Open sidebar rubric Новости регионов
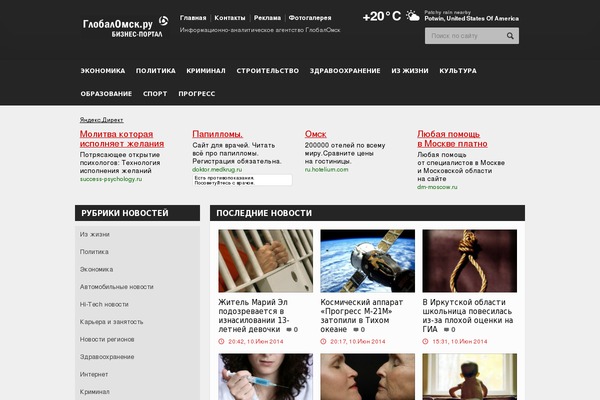 click(107, 339)
